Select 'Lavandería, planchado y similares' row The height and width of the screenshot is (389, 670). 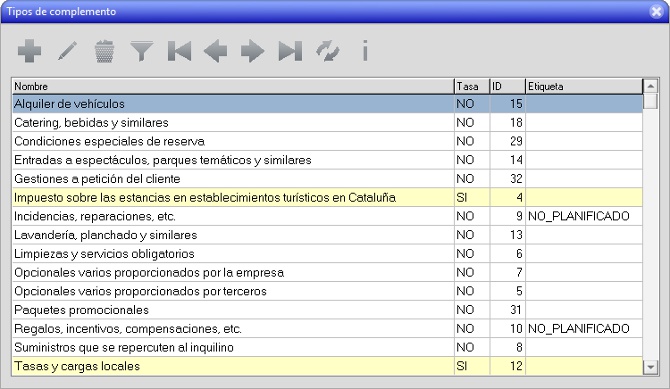(x=327, y=235)
